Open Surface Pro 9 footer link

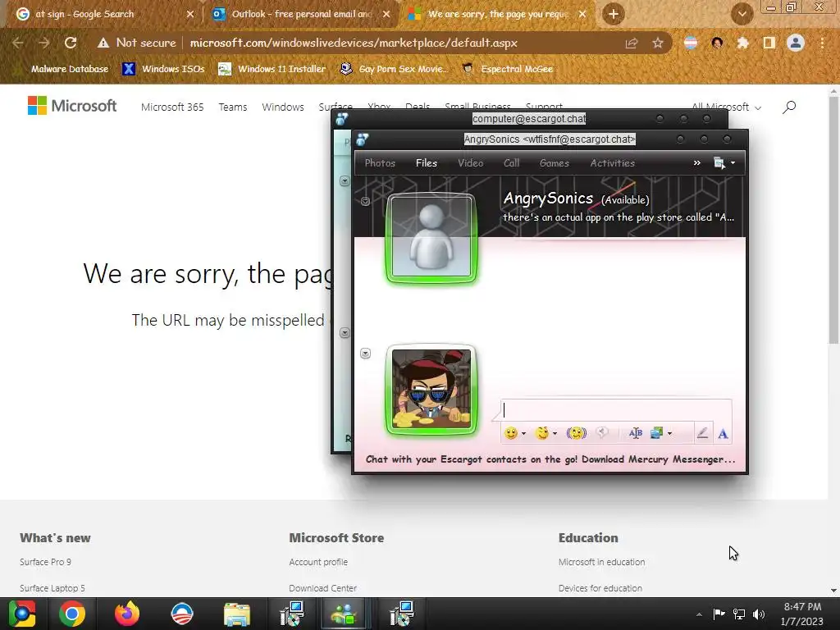click(46, 562)
